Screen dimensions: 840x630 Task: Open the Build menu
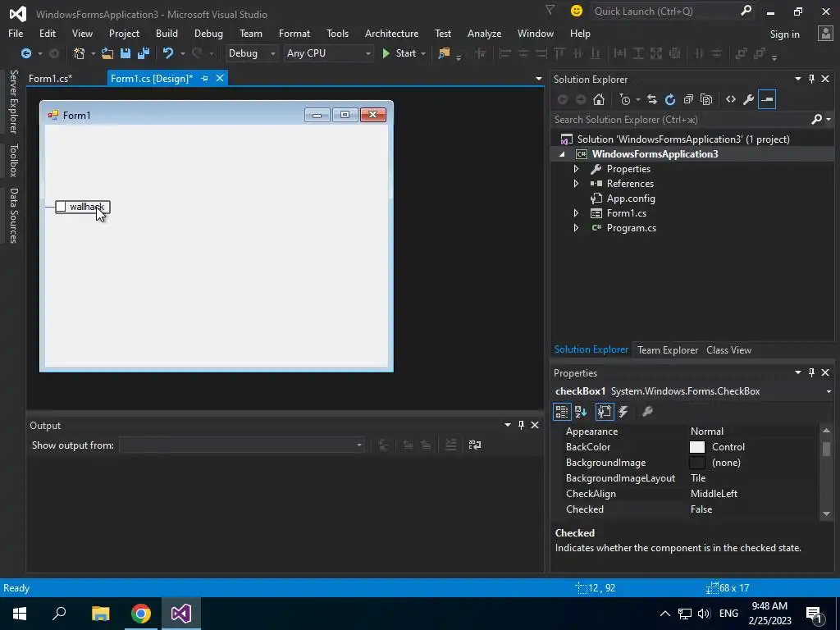tap(167, 34)
